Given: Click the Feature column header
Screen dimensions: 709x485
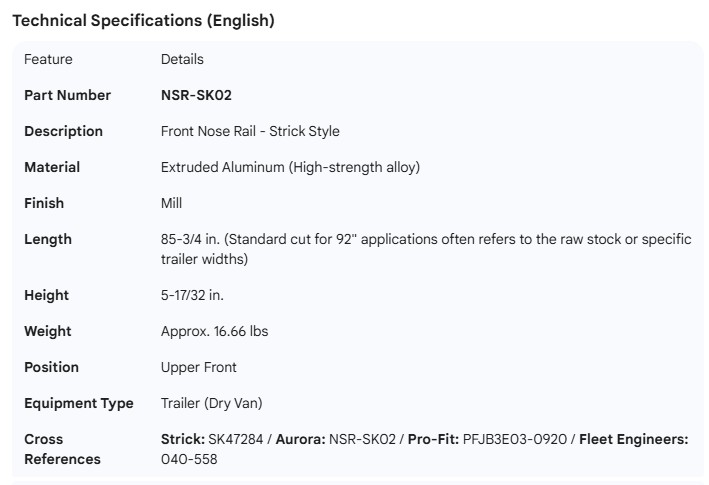Looking at the screenshot, I should (x=48, y=59).
